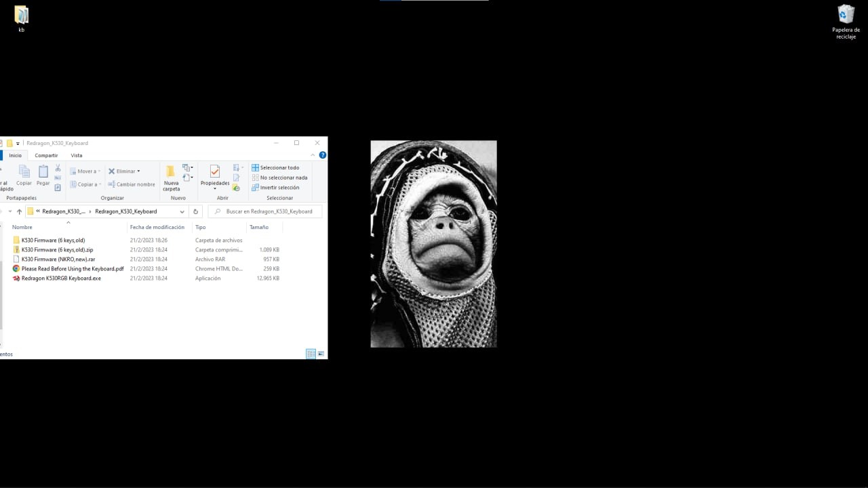868x488 pixels.
Task: Click the refresh button beside address bar
Action: tap(196, 211)
